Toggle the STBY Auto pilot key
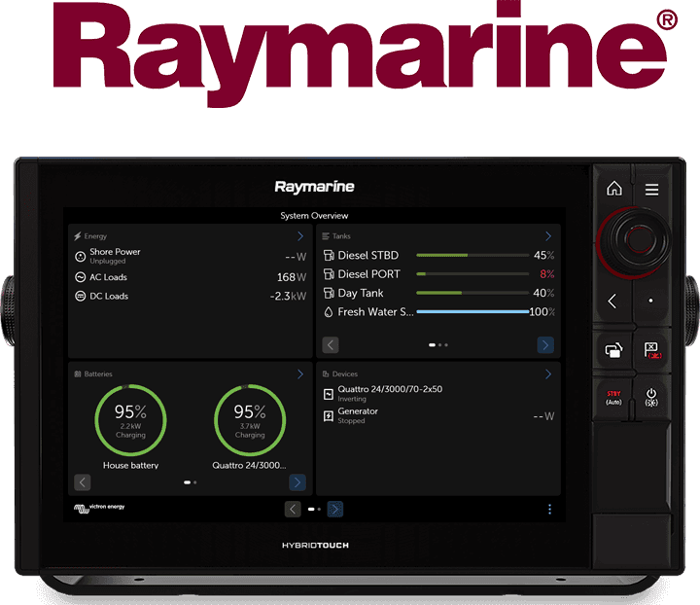 coord(613,396)
